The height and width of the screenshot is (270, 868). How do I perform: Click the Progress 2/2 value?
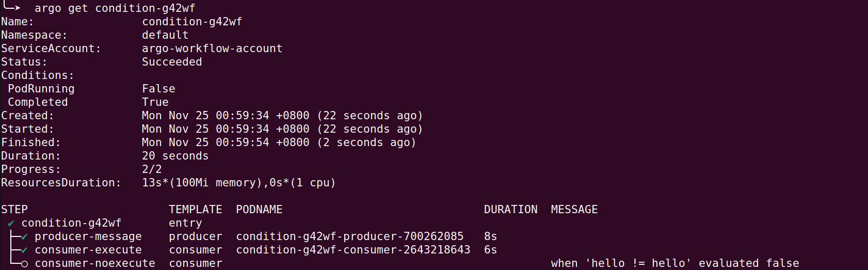(152, 169)
